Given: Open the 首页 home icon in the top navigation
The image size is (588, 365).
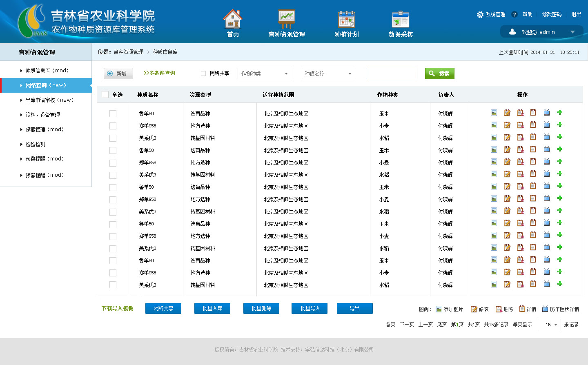Looking at the screenshot, I should point(233,20).
